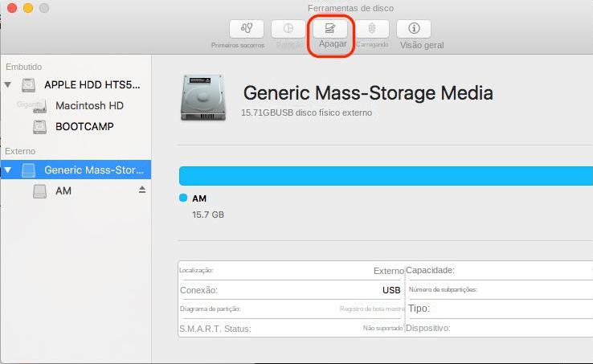Click the Capacidade label
Viewport: 593px width, 364px height.
point(430,270)
